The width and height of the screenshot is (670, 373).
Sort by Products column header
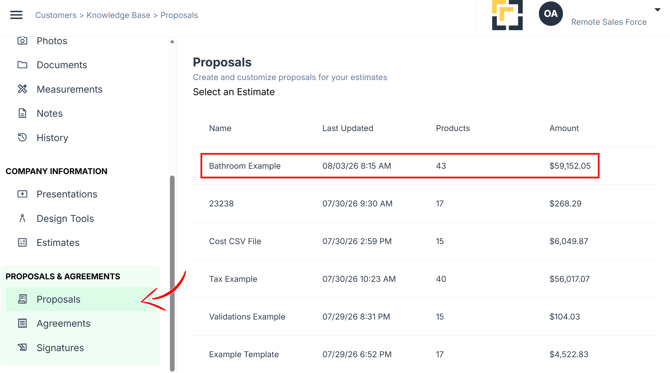pos(453,128)
